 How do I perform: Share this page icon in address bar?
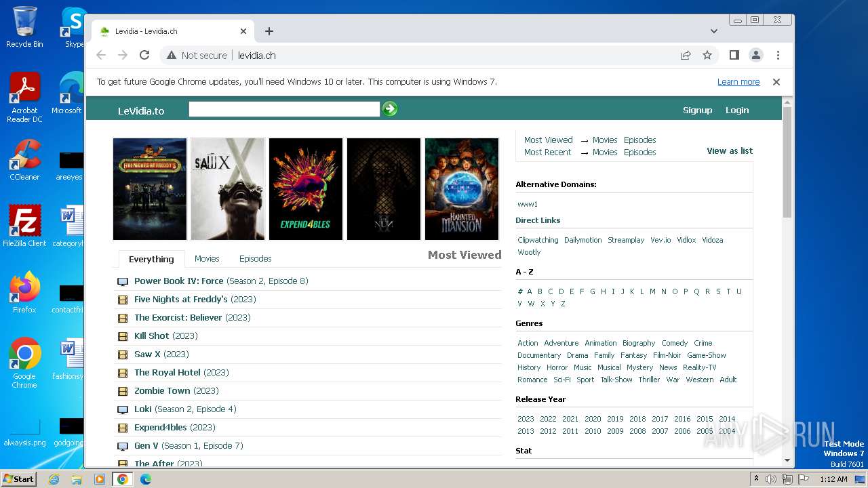[x=686, y=56]
